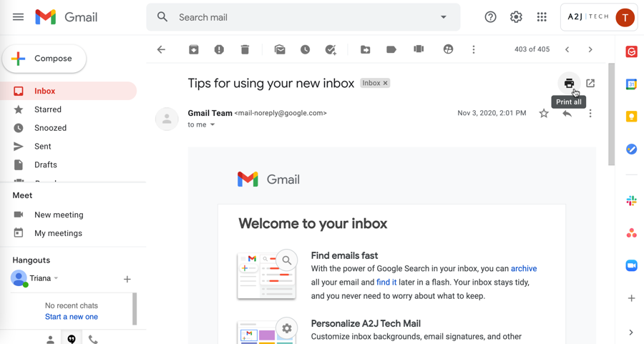Remove the Inbox label from the subject
The width and height of the screenshot is (644, 344).
tap(385, 84)
